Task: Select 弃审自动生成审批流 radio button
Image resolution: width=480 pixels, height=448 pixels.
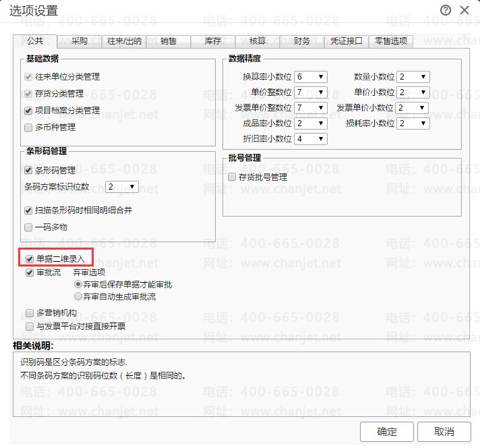Action: (x=78, y=297)
